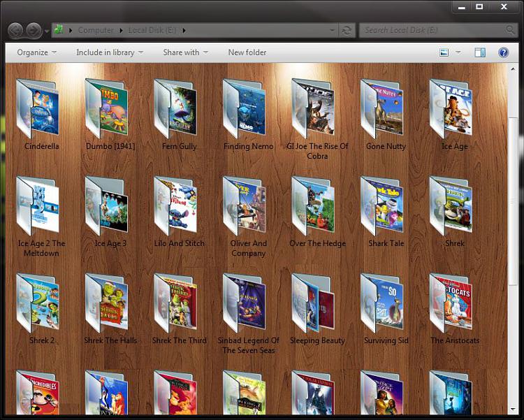Viewport: 524px width, 420px height.
Task: Select the "Lilo And Stitch" folder name
Action: [180, 243]
